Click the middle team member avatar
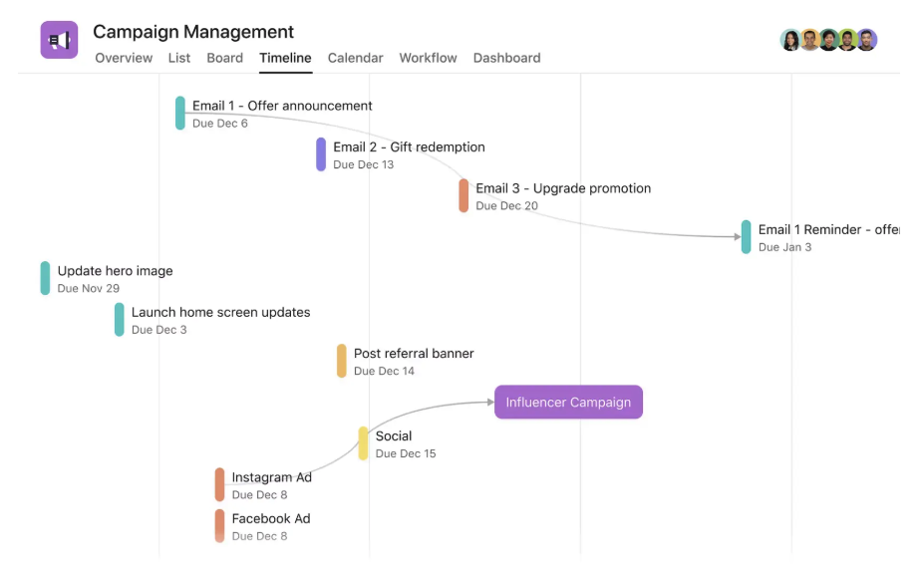Screen dimensions: 924x571 coord(829,40)
